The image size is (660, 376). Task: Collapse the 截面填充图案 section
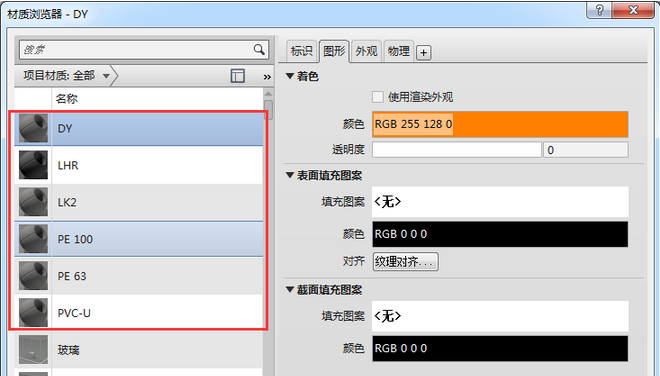coord(290,290)
